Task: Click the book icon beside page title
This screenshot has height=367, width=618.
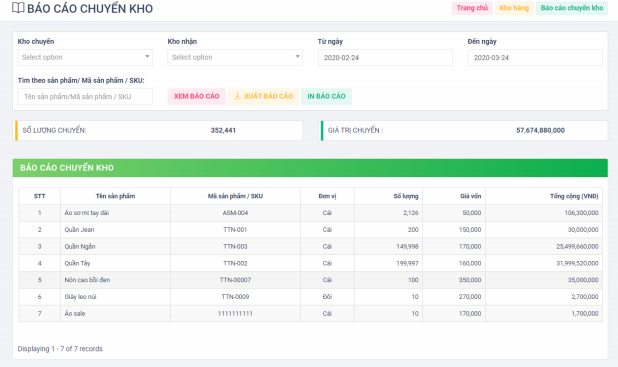Action: 18,8
